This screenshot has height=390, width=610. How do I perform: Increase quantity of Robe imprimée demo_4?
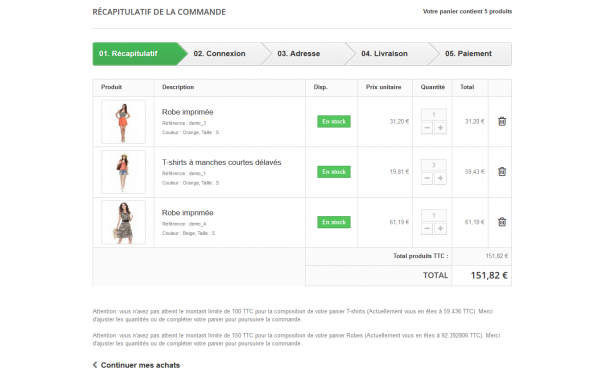tap(440, 228)
